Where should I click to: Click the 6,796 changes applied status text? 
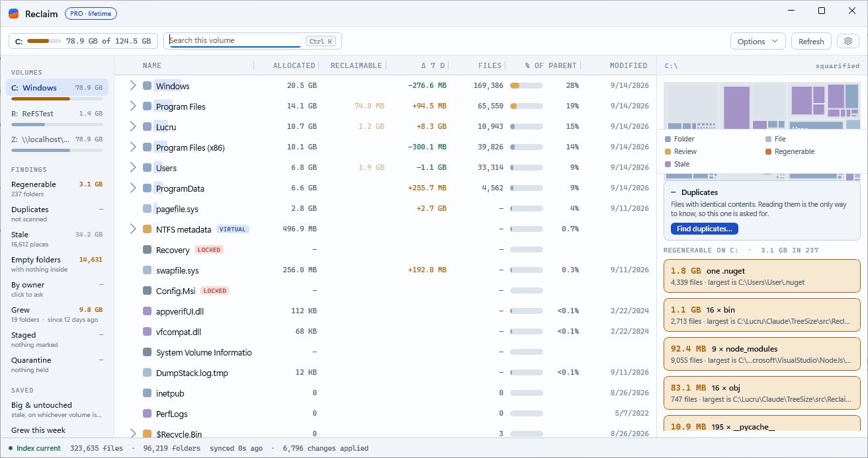point(325,448)
